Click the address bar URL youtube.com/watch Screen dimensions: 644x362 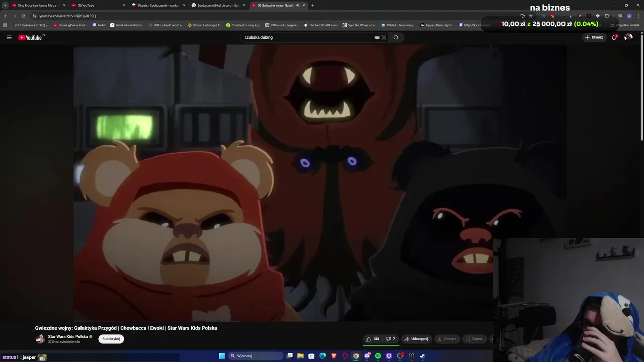(67, 16)
